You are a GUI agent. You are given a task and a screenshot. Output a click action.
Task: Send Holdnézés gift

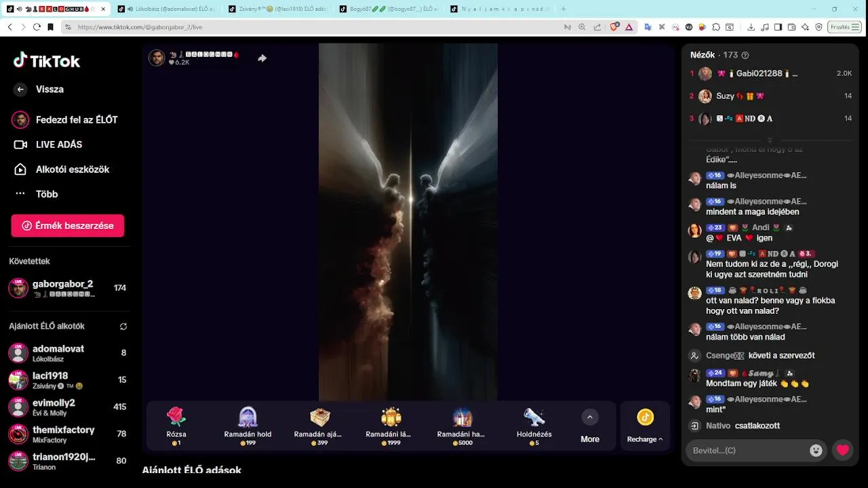click(x=534, y=426)
